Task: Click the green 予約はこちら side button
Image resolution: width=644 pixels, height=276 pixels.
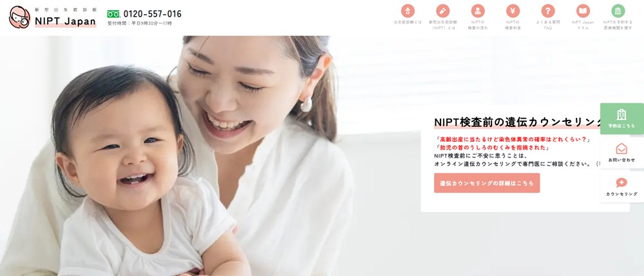Action: [x=622, y=119]
